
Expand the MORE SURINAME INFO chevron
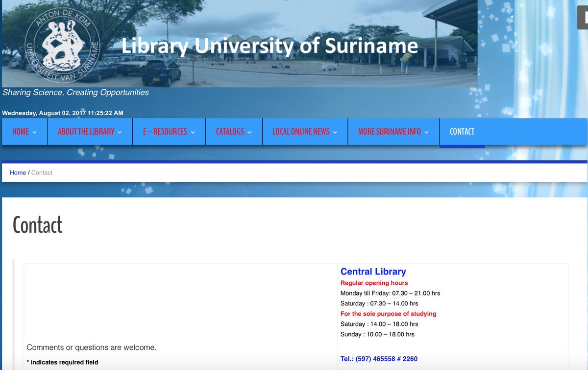426,132
